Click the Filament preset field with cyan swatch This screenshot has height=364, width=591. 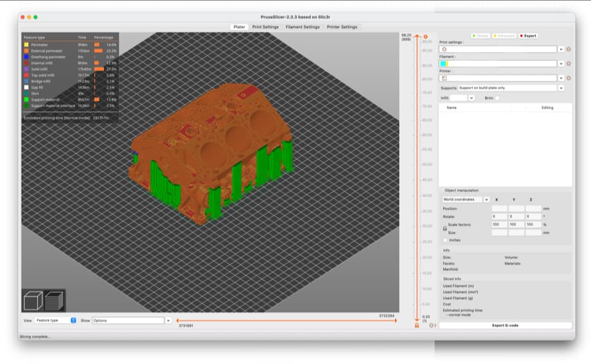(497, 64)
